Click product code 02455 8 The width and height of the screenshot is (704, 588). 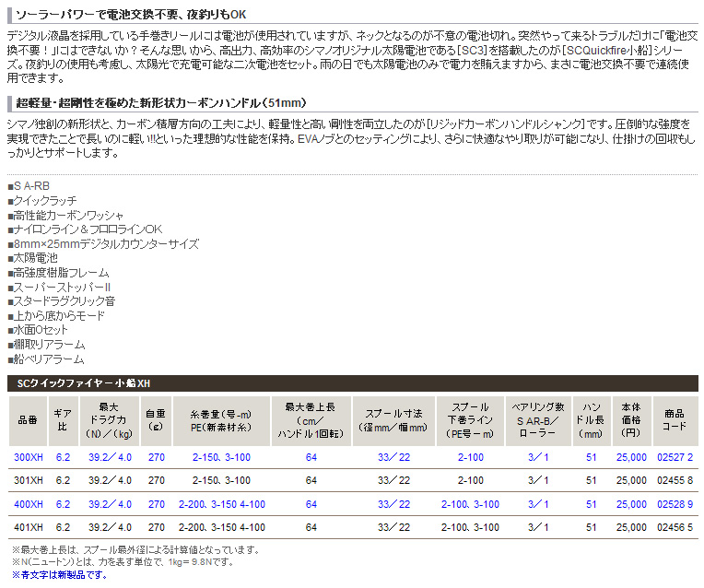[675, 481]
